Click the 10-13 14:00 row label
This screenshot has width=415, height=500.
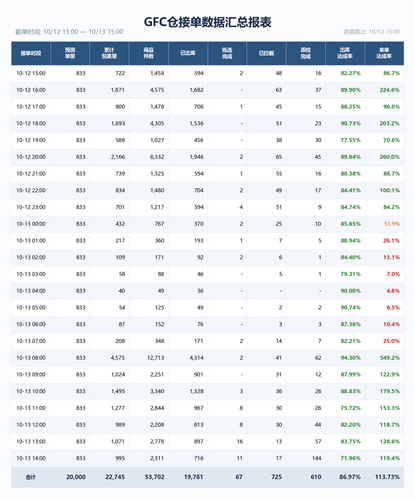click(x=31, y=458)
